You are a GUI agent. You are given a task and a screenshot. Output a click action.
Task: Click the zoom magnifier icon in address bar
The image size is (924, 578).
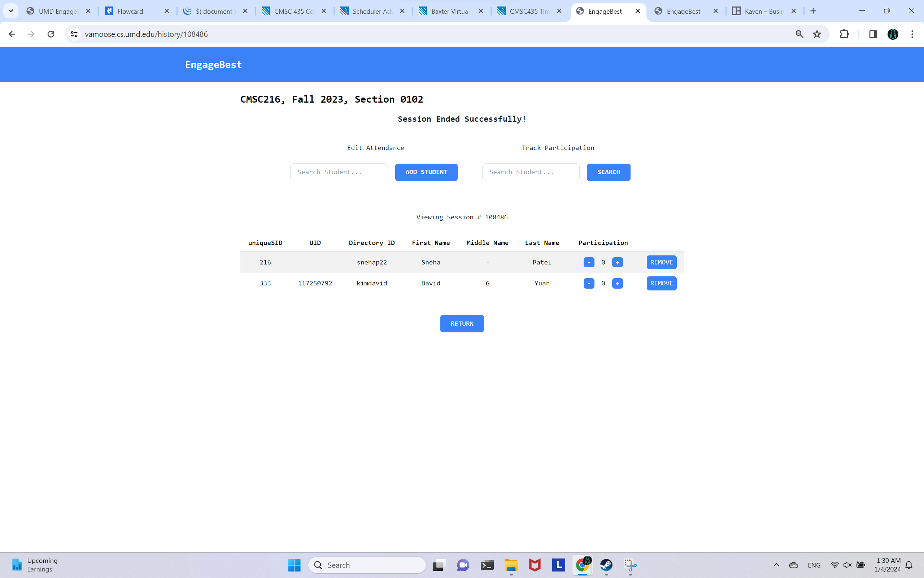(x=799, y=34)
